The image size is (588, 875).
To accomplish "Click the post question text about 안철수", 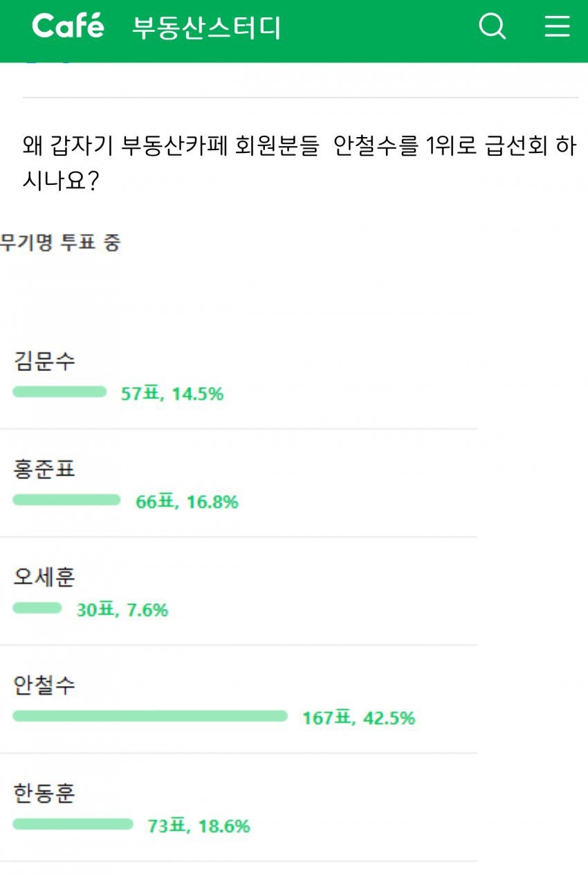I will coord(300,164).
